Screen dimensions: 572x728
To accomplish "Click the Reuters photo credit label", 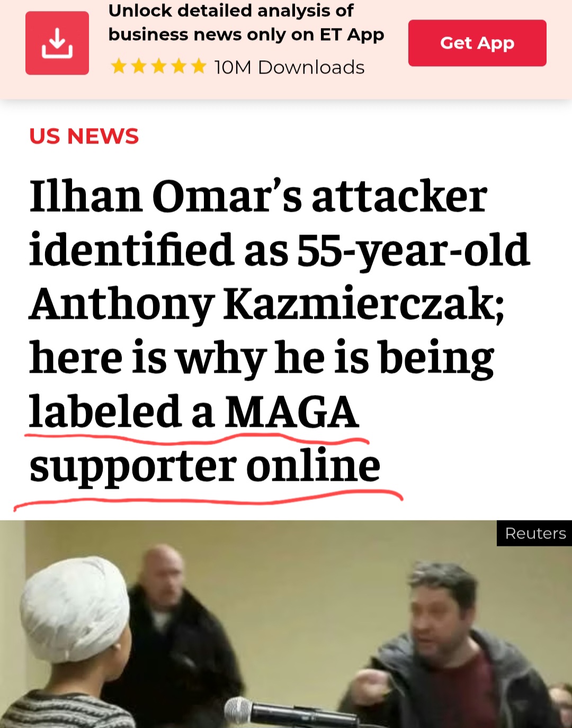I will [x=534, y=533].
